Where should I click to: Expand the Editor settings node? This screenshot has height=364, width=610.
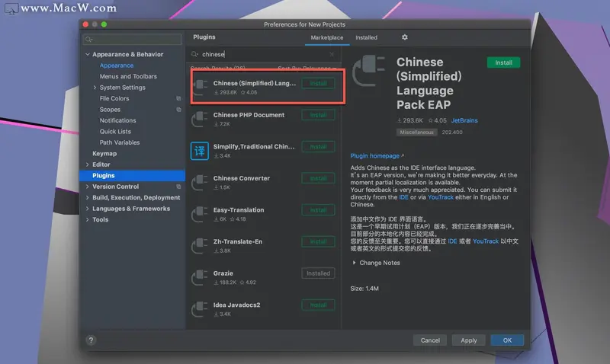tap(87, 164)
